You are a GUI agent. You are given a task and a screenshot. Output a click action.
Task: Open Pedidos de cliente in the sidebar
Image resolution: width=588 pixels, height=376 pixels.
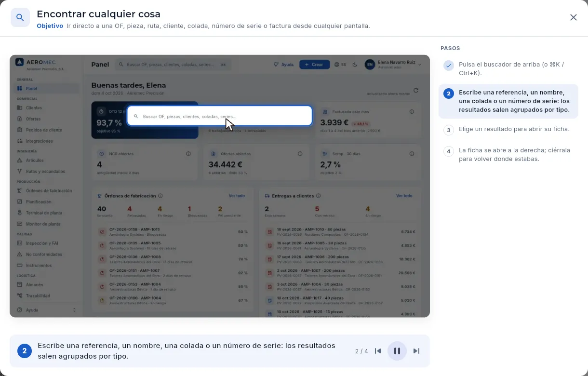coord(47,130)
